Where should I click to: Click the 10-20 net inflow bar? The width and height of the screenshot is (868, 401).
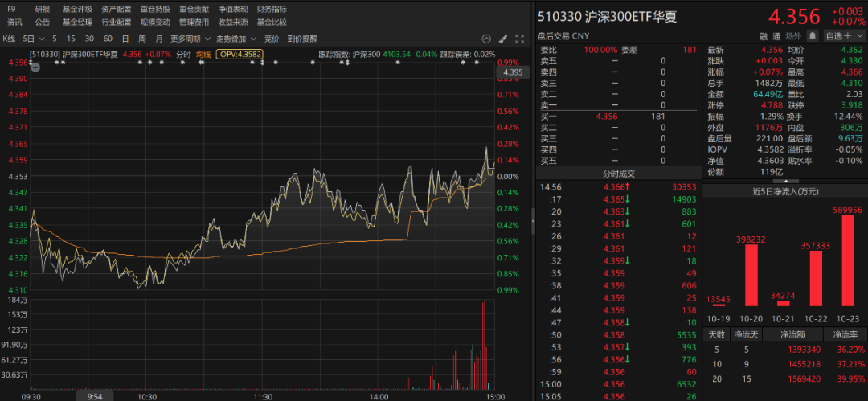[x=751, y=275]
